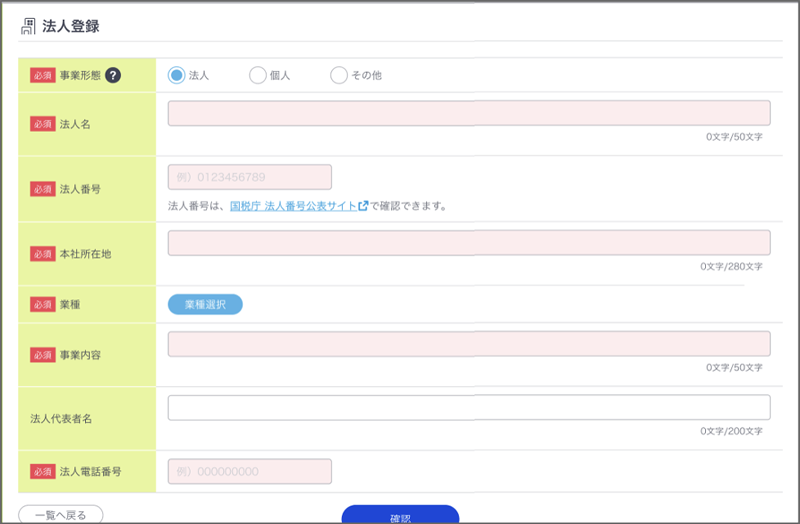
Task: Go back with the 一覧へ戻る button
Action: pos(60,515)
